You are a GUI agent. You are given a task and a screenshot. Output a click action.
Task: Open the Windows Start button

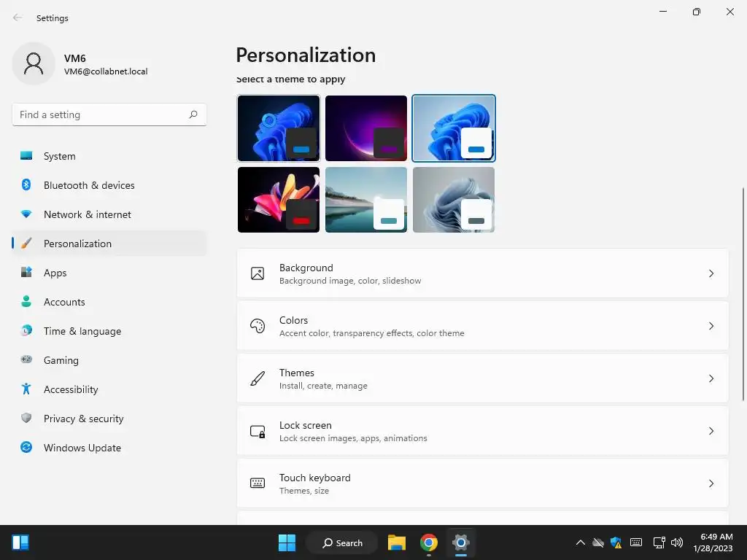tap(287, 542)
